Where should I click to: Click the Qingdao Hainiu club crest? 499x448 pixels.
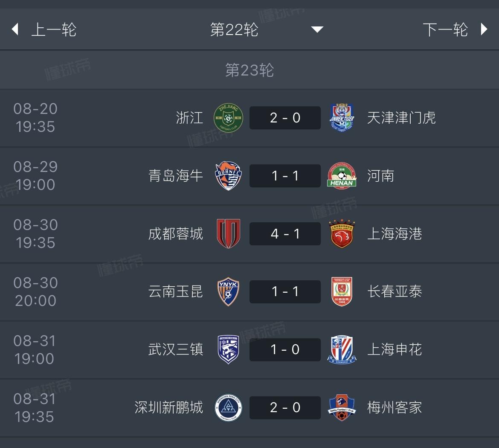[228, 176]
